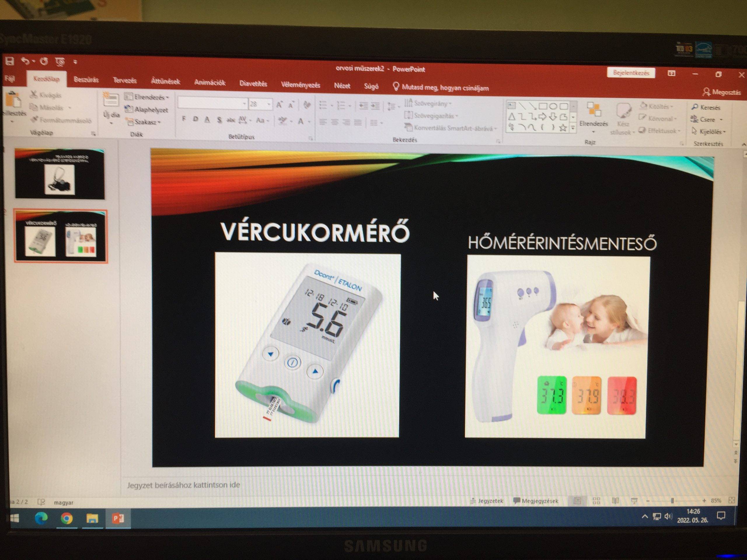The width and height of the screenshot is (747, 560).
Task: Click the zoom slider handle
Action: pyautogui.click(x=672, y=501)
